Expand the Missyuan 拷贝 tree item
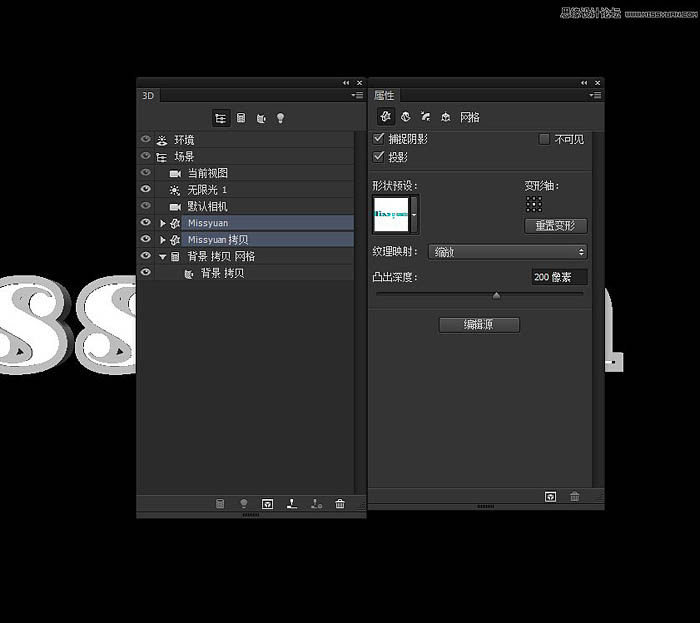Screen dimensions: 700x623 click(163, 240)
